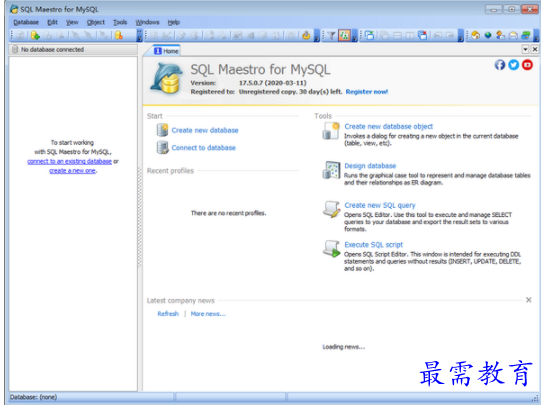Image resolution: width=541 pixels, height=405 pixels.
Task: Open the Help menu
Action: click(x=174, y=22)
